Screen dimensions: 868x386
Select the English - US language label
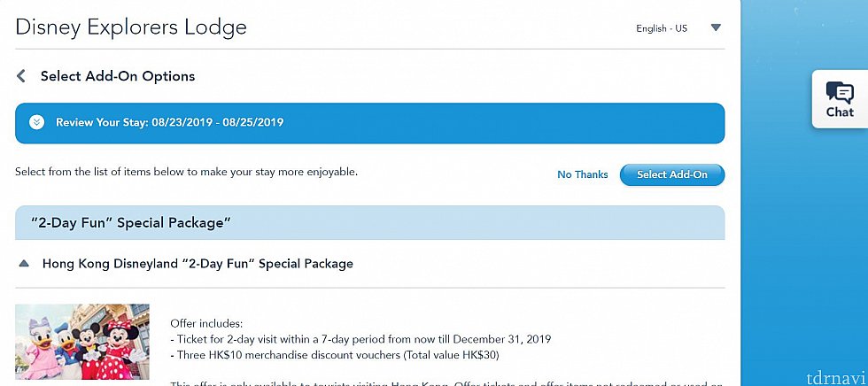(x=662, y=28)
